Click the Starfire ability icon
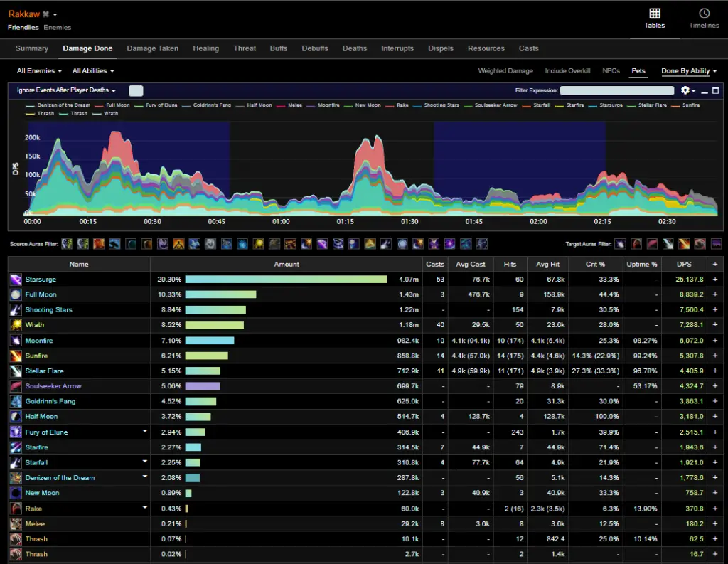Screen dimensions: 728x564 point(16,447)
